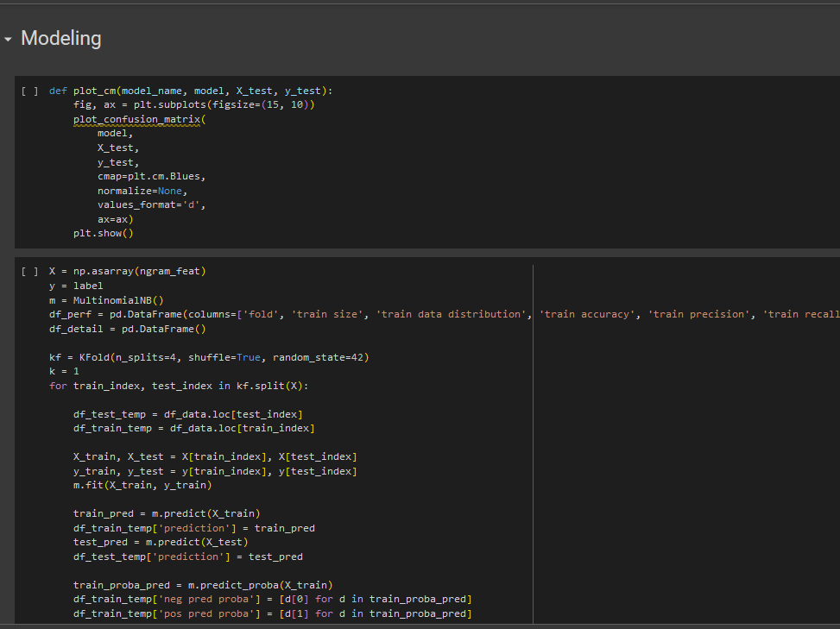The height and width of the screenshot is (629, 840).
Task: Click the df_perf DataFrame columns line
Action: coord(444,314)
